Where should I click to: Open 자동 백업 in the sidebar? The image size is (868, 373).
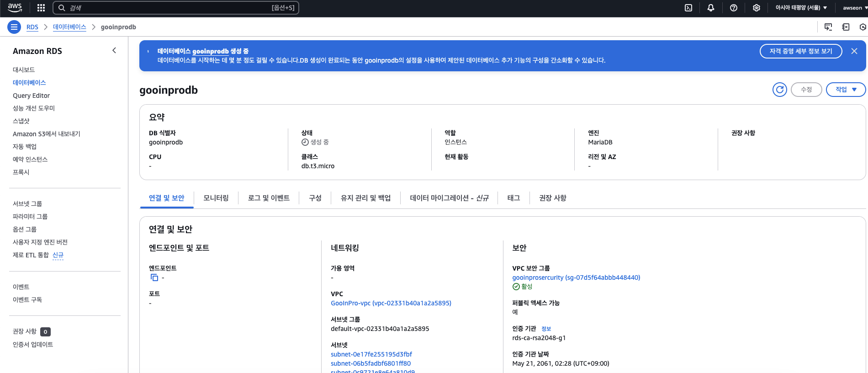tap(25, 147)
